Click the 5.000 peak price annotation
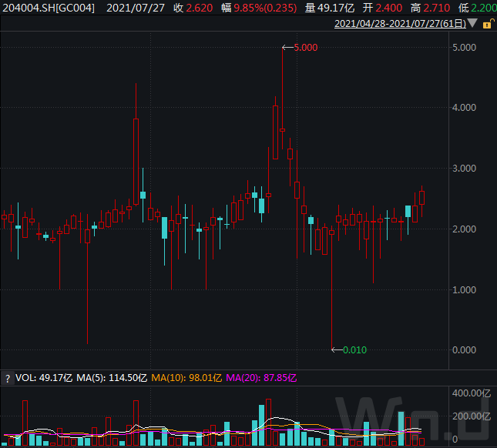This screenshot has width=497, height=448. click(x=306, y=48)
